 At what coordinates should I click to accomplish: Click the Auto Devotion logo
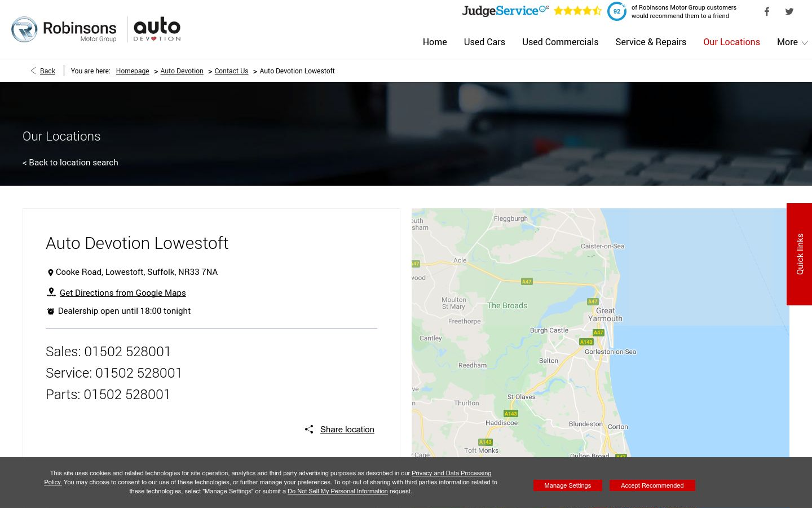pos(157,29)
